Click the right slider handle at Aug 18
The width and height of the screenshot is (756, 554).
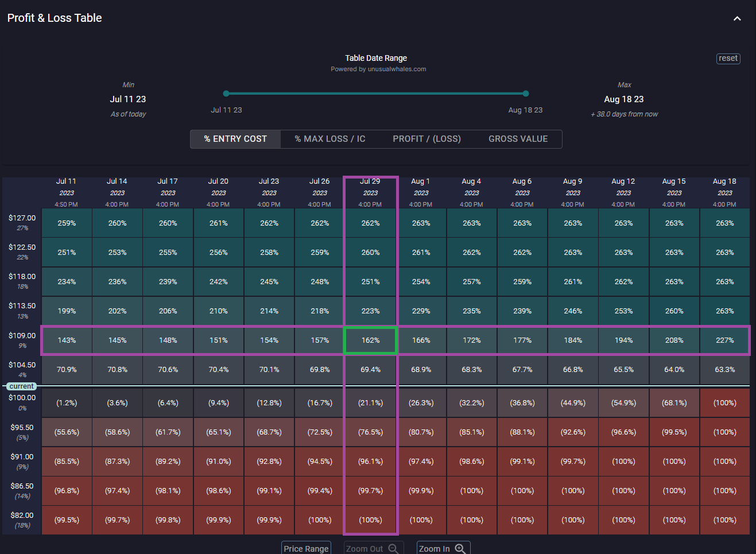(x=525, y=93)
